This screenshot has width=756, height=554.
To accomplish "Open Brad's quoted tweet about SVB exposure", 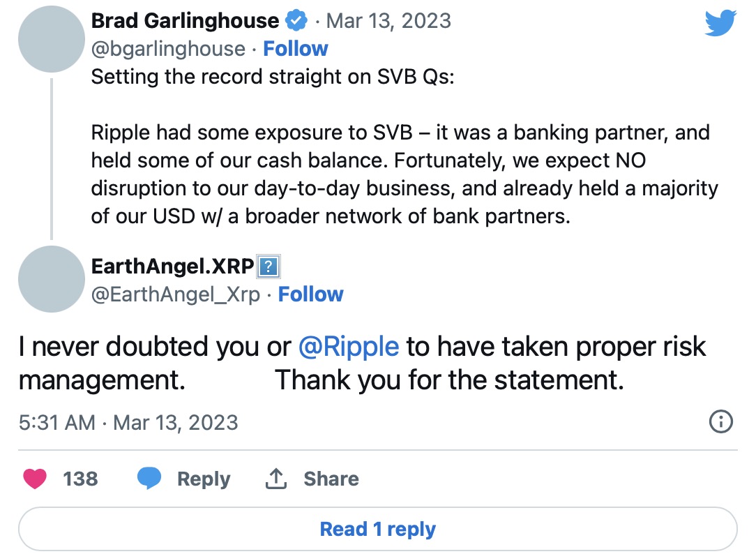I will [x=405, y=174].
